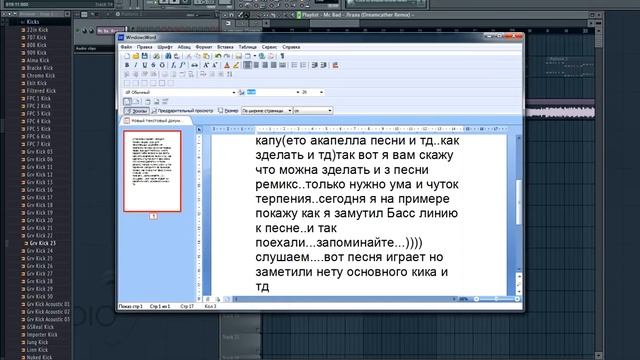The image size is (640, 360).
Task: Align the paragraph to the right
Action: click(x=265, y=65)
